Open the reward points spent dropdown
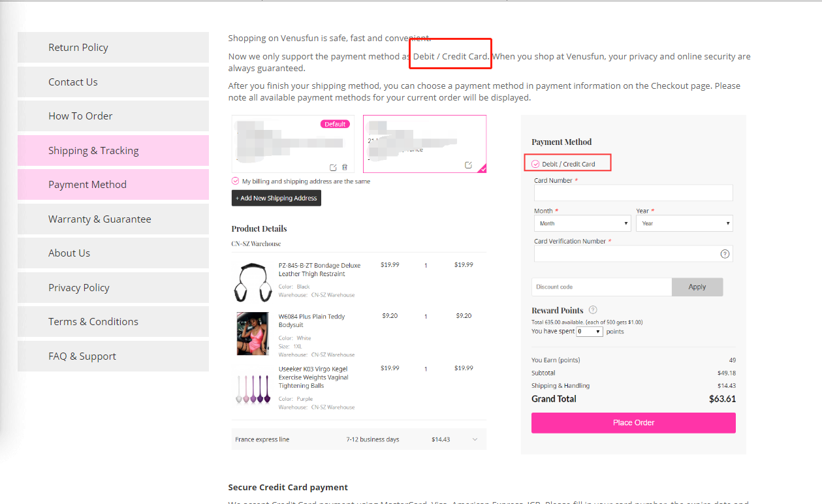This screenshot has width=822, height=504. 589,332
